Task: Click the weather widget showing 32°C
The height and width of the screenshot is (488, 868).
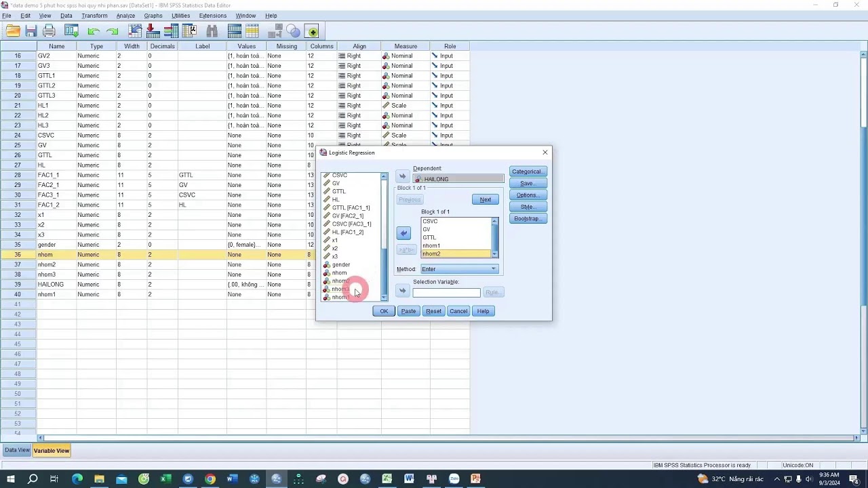Action: [x=730, y=479]
